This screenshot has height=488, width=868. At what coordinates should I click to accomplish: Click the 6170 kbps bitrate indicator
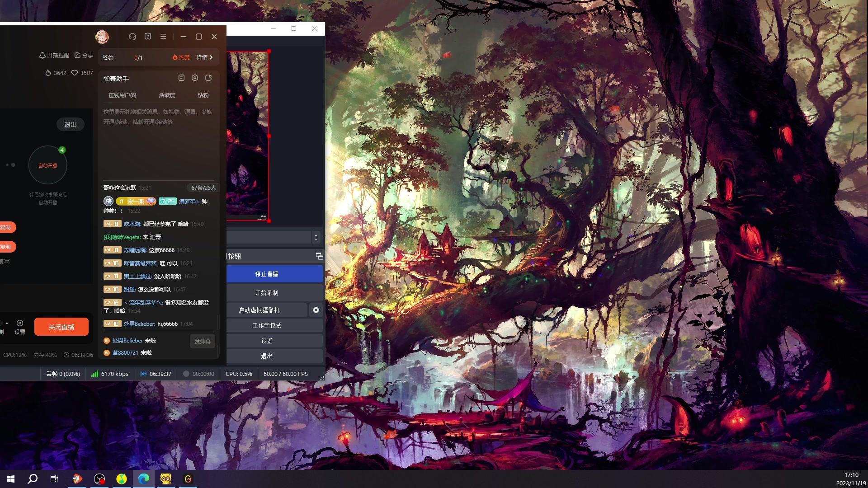pos(110,374)
